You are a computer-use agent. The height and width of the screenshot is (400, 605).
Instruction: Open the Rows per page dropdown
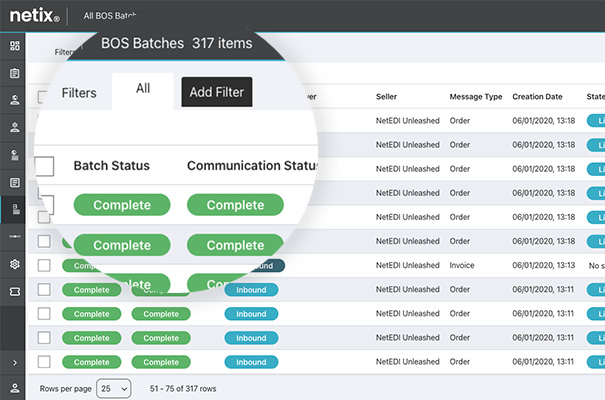[x=113, y=388]
